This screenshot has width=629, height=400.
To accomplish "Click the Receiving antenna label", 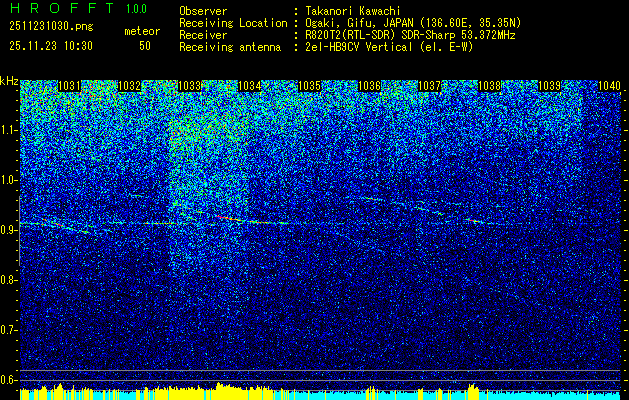I will click(x=230, y=47).
